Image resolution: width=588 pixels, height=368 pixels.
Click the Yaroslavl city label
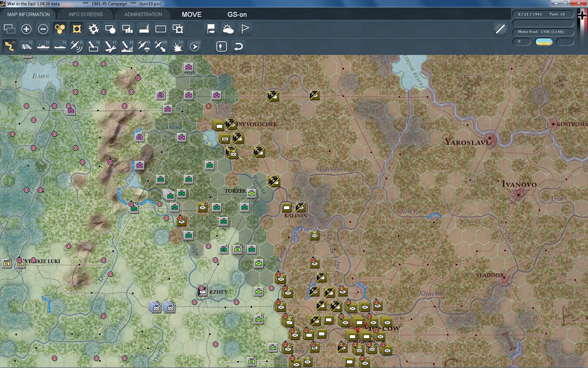coord(468,142)
